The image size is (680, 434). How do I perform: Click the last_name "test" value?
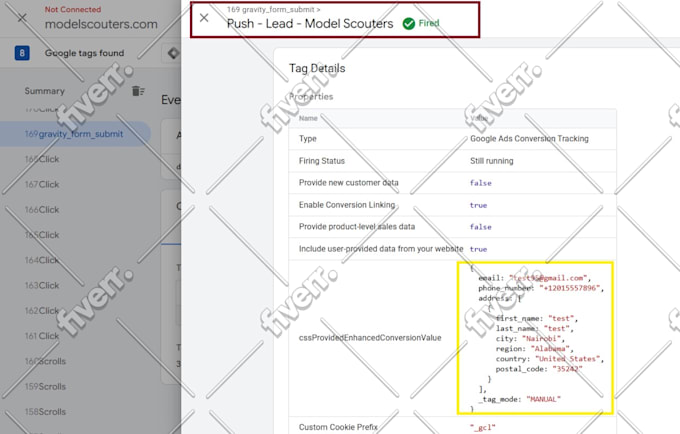[556, 328]
